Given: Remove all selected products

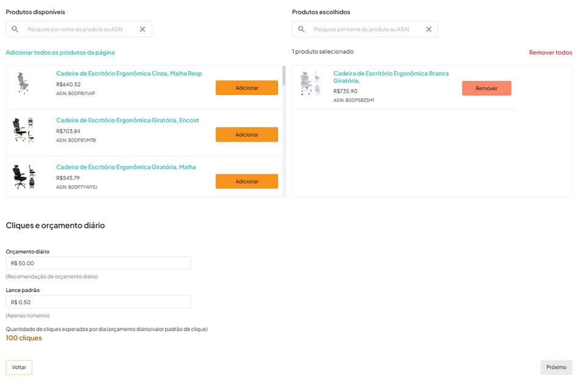Looking at the screenshot, I should coord(550,52).
